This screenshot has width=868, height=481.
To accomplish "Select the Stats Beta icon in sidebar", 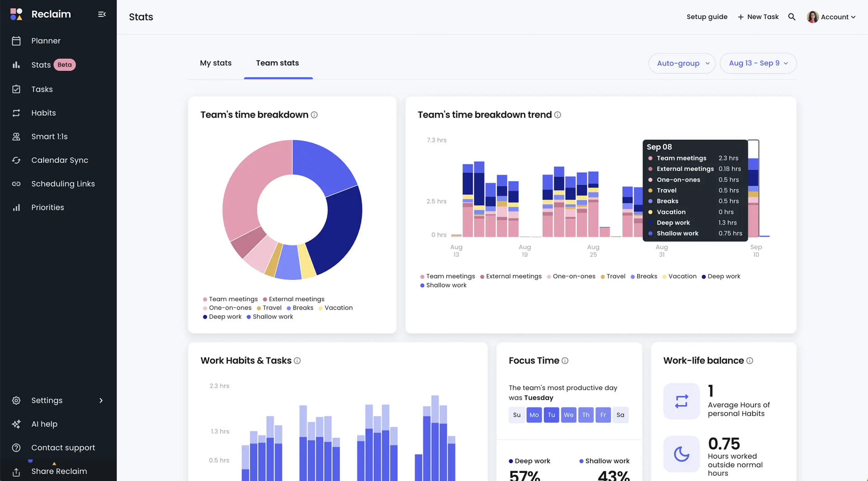I will (x=16, y=65).
